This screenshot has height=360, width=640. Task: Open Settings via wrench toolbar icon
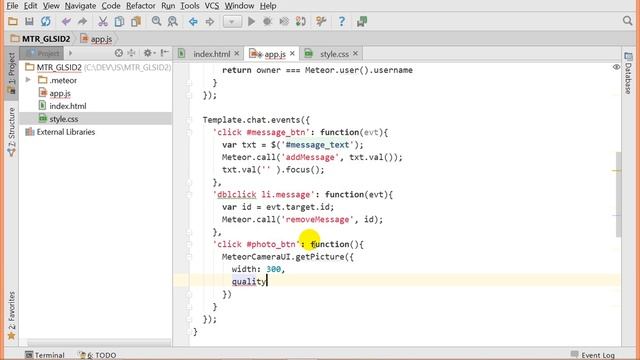pos(321,21)
